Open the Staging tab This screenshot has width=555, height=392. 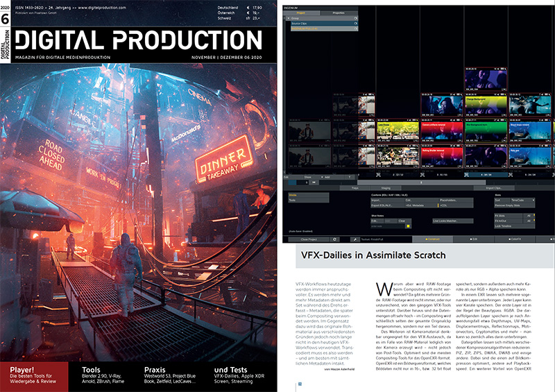click(x=386, y=188)
